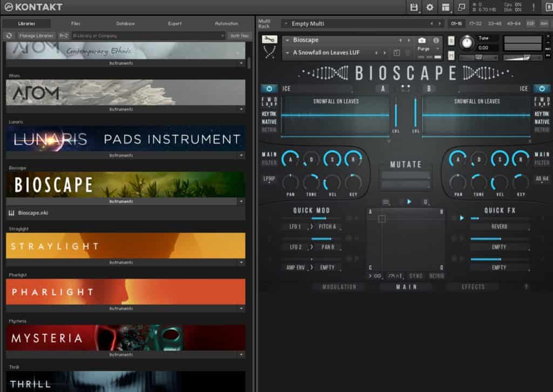Toggle the A-Z sort button
Image resolution: width=553 pixels, height=392 pixels.
point(64,36)
